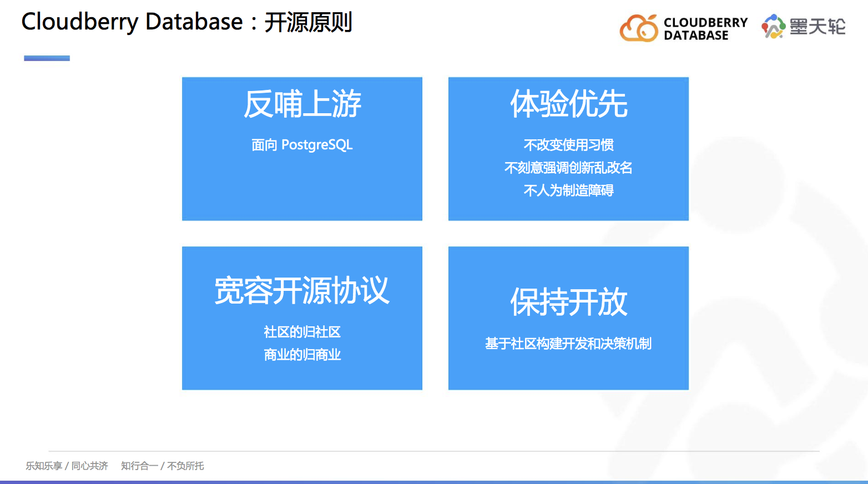Click footer text 知行合一 / 不负所托
868x484 pixels.
pyautogui.click(x=163, y=466)
